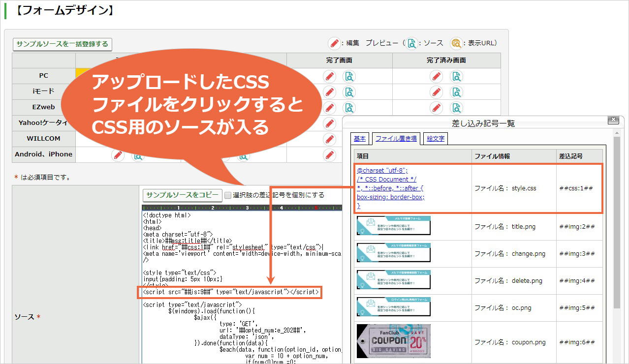This screenshot has height=364, width=629.
Task: Click the 'ファイル情報' column header in popup
Action: click(514, 156)
